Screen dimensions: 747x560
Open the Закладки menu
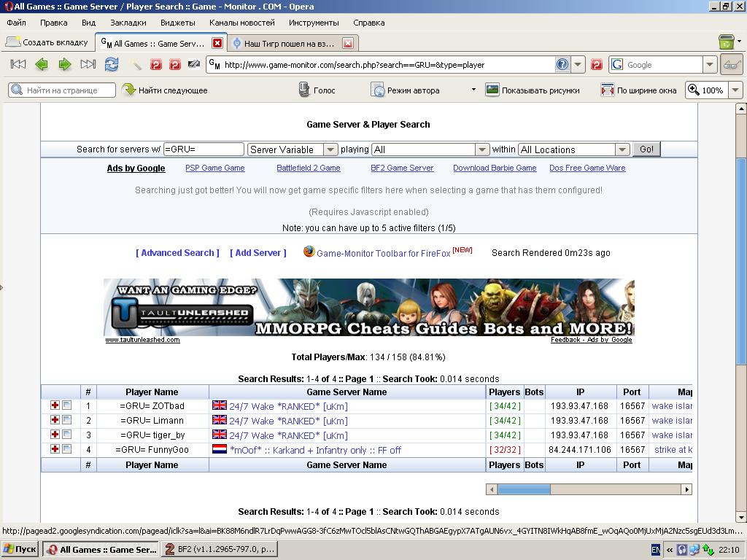pyautogui.click(x=128, y=23)
